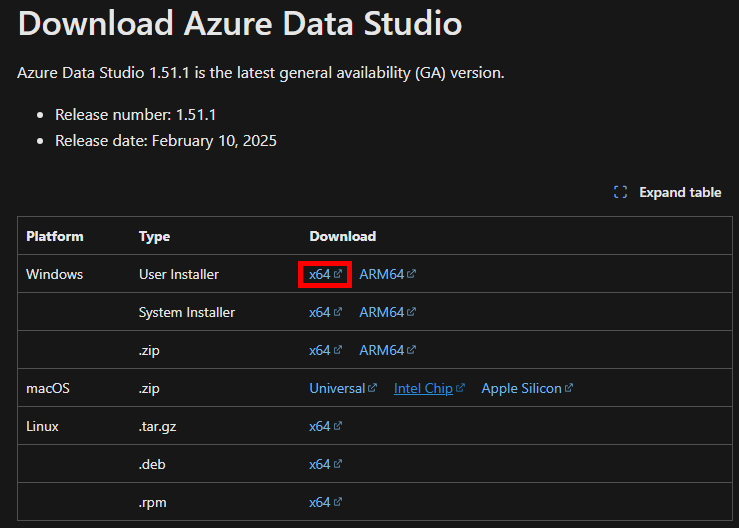This screenshot has height=528, width=739.
Task: Click the Platform column header
Action: tap(55, 236)
